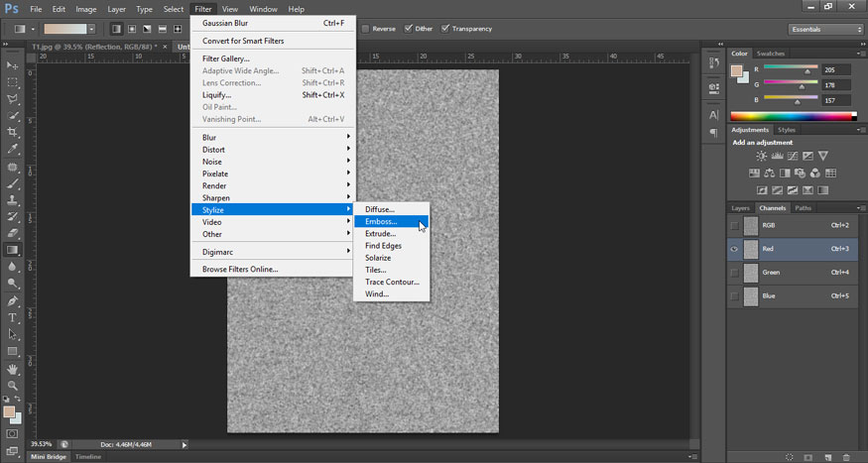868x463 pixels.
Task: Switch to the Layers tab
Action: 740,208
